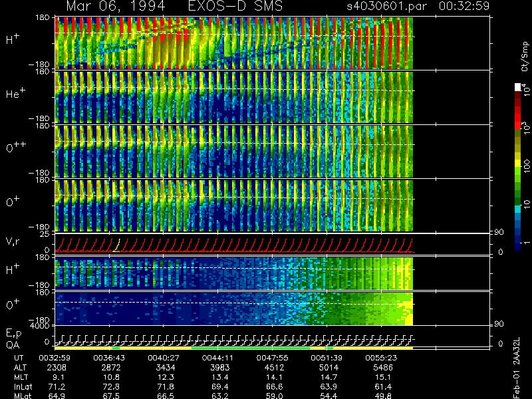Click the '100' tick label on color bar
Screen dimensions: 532x399
[526, 167]
